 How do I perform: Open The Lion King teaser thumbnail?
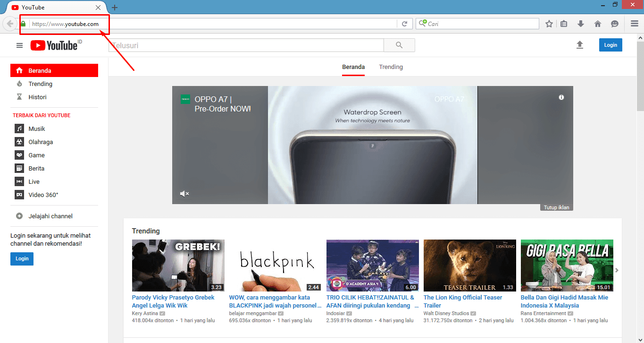click(x=470, y=266)
